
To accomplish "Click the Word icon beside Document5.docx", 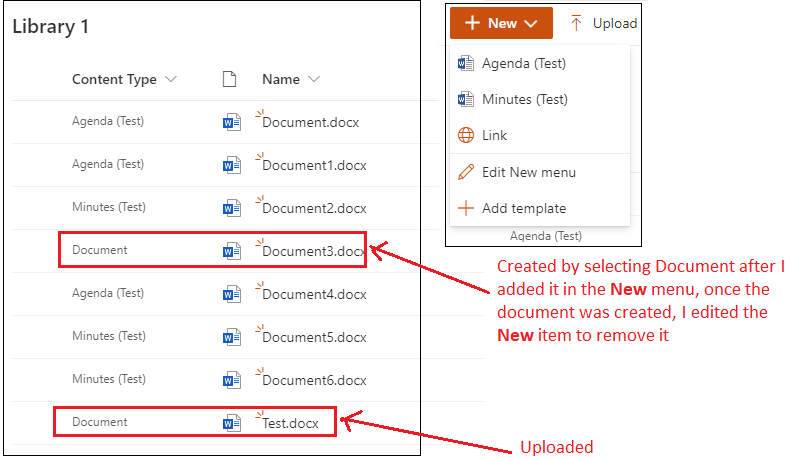I will tap(232, 337).
